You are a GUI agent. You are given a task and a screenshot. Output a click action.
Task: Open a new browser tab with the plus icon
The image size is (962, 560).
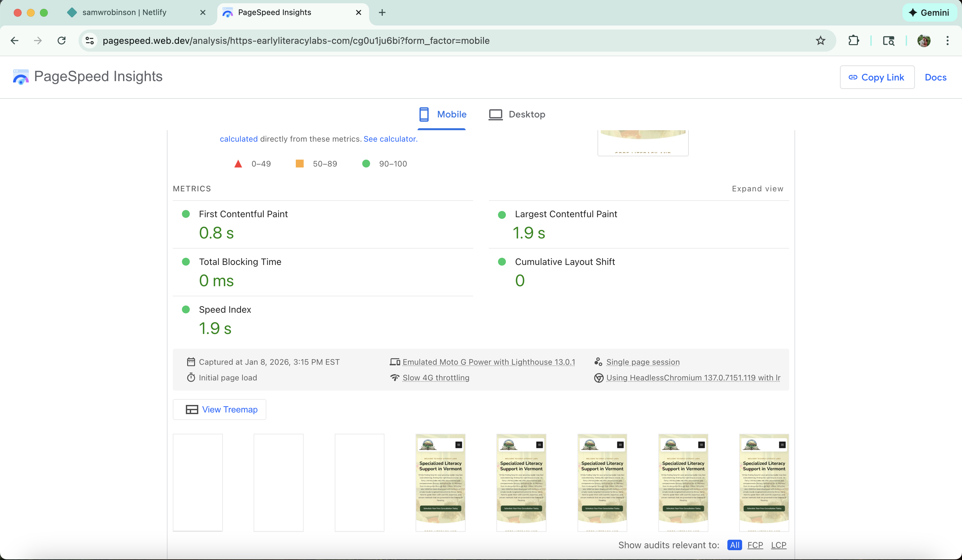coord(382,12)
